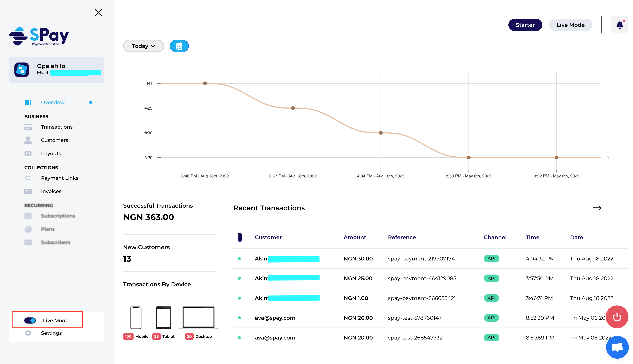Click chart point at 3:57 PM Aug 18th

293,108
